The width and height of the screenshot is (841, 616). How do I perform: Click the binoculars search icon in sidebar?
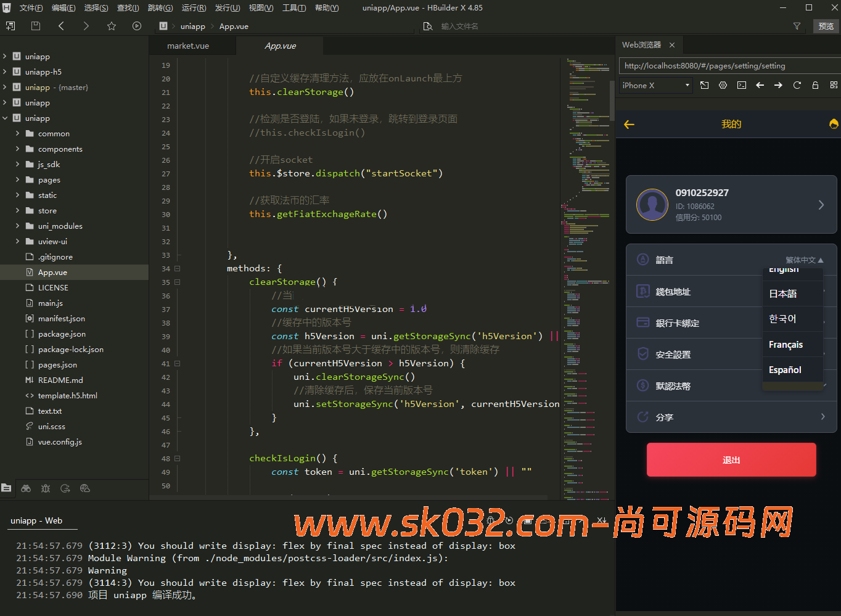click(26, 488)
